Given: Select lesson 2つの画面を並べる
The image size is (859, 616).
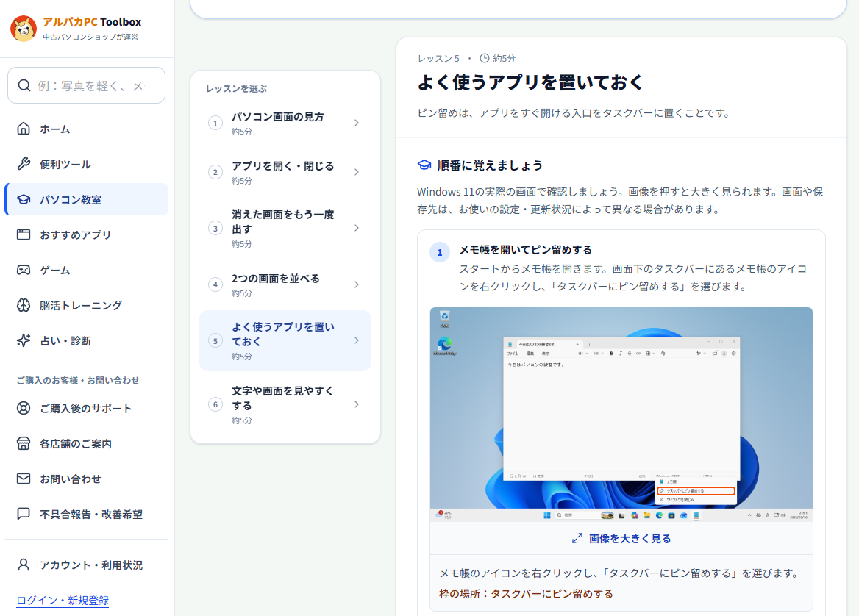Looking at the screenshot, I should [285, 284].
